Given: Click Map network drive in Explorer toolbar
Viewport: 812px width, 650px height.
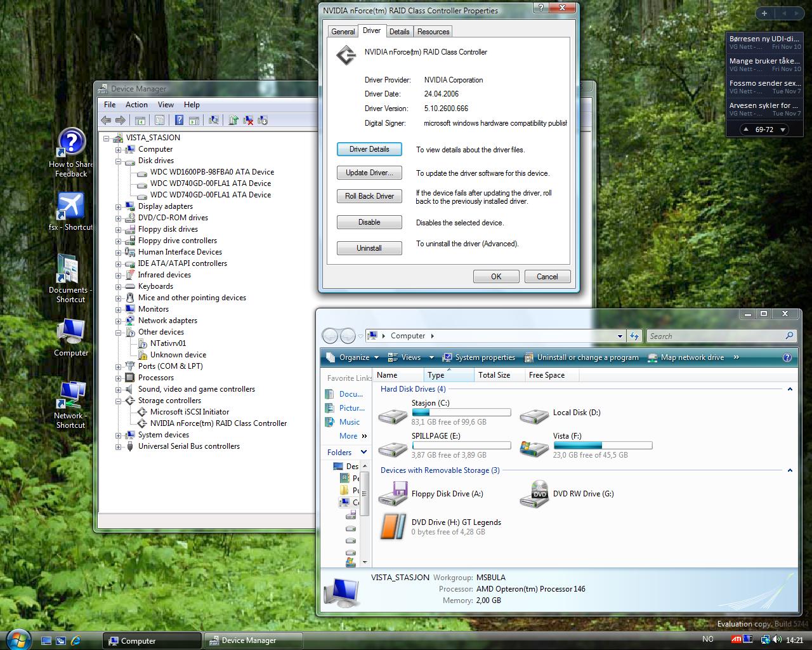Looking at the screenshot, I should 686,357.
